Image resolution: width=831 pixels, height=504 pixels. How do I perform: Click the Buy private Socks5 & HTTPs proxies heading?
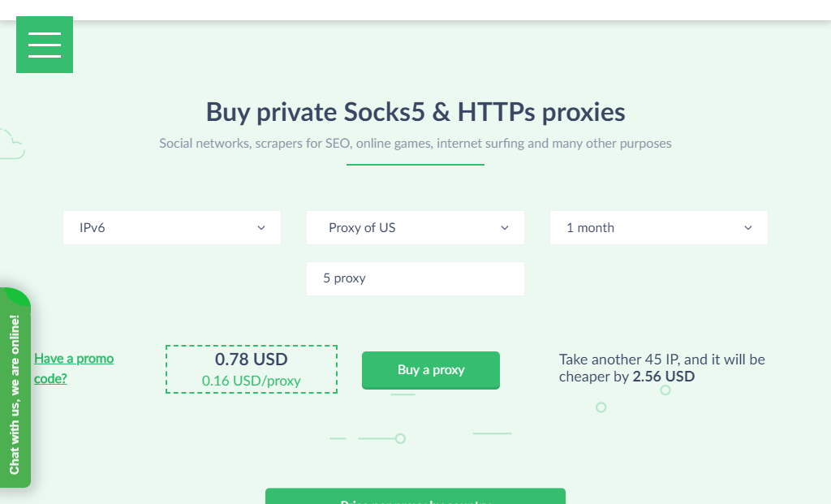(x=415, y=112)
